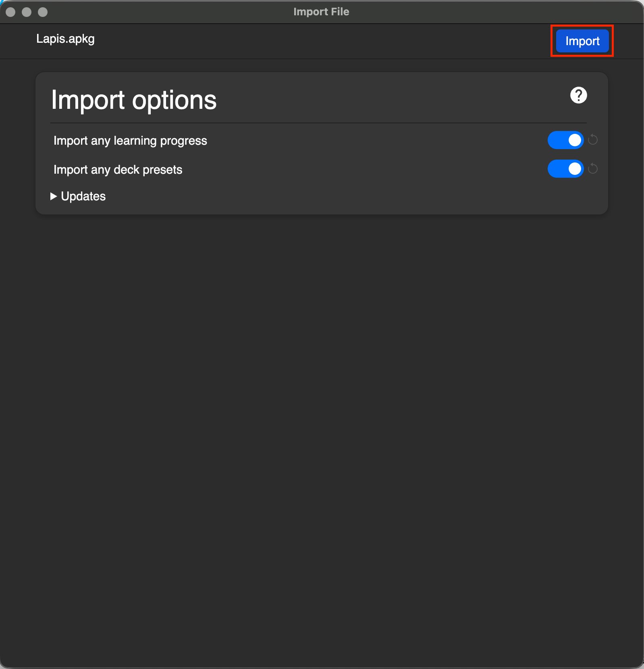This screenshot has height=669, width=644.
Task: Reset the deck presets option to default
Action: pyautogui.click(x=593, y=168)
